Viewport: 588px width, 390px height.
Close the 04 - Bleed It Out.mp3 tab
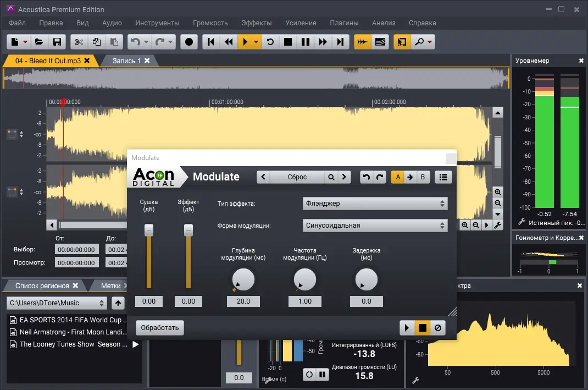pos(87,61)
